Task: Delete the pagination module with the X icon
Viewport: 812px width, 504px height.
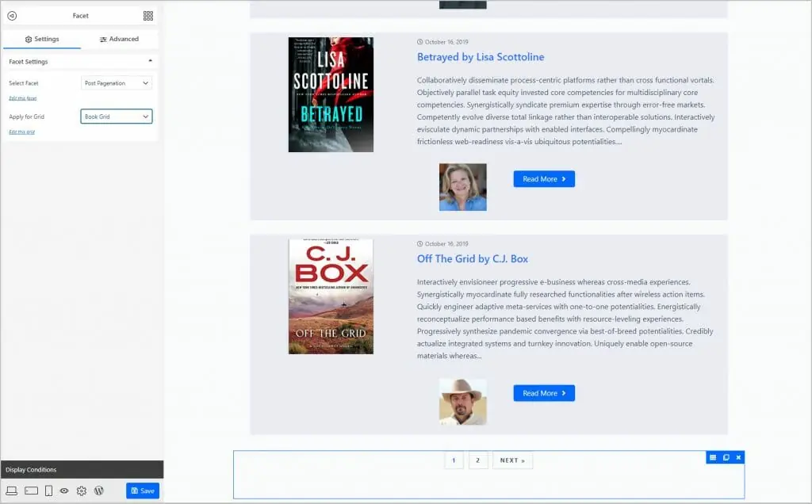Action: coord(738,457)
